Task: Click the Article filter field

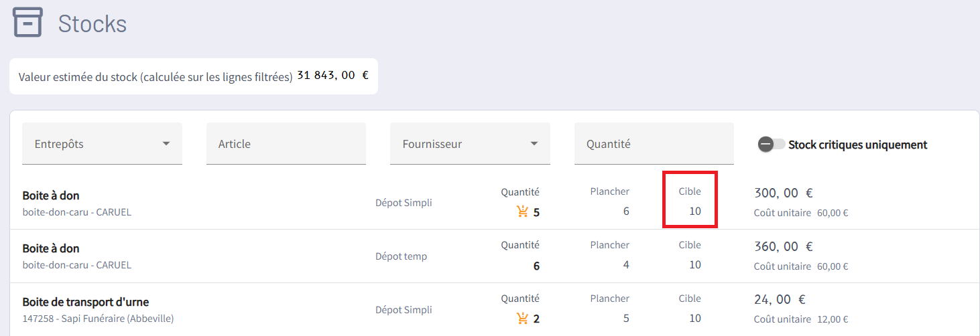Action: coord(286,143)
